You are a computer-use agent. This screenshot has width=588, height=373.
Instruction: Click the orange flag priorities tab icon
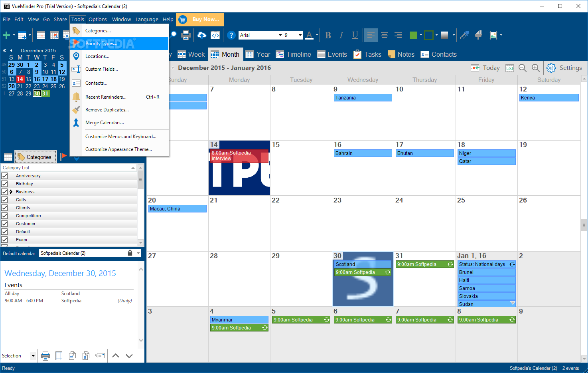click(x=63, y=157)
